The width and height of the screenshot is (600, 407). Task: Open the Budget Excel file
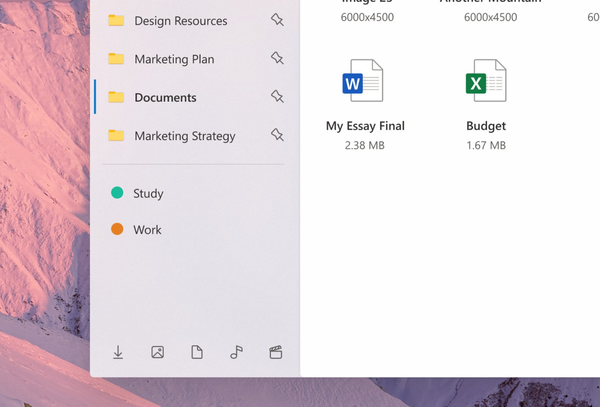[x=486, y=82]
